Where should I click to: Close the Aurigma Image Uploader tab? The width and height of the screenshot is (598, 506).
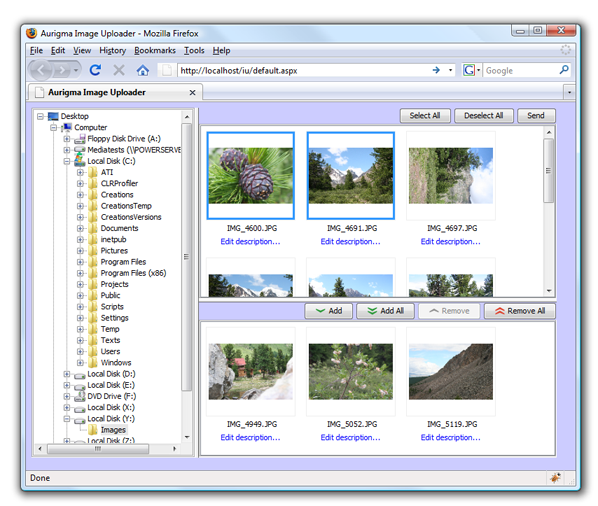[x=193, y=93]
